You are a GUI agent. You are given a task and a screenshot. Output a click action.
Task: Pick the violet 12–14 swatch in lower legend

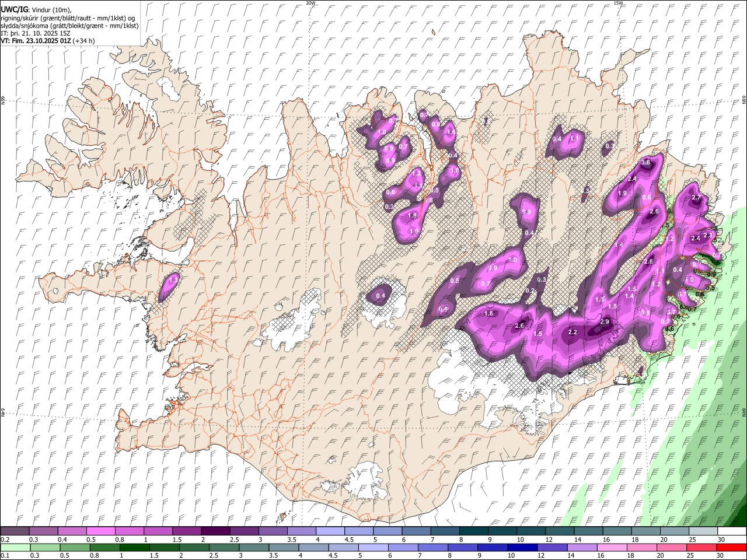(553, 547)
